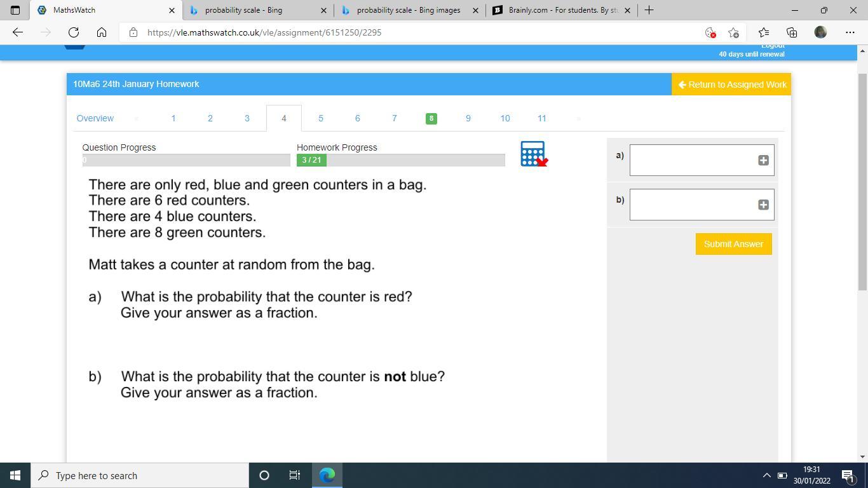Open the browser profile avatar
Screen dimensions: 868x488
tap(820, 32)
